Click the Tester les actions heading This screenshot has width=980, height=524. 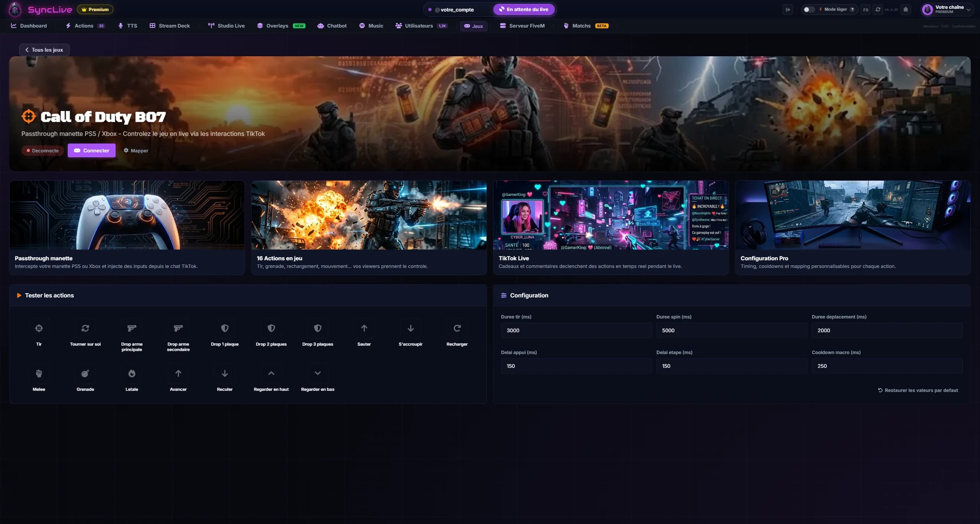tap(49, 295)
